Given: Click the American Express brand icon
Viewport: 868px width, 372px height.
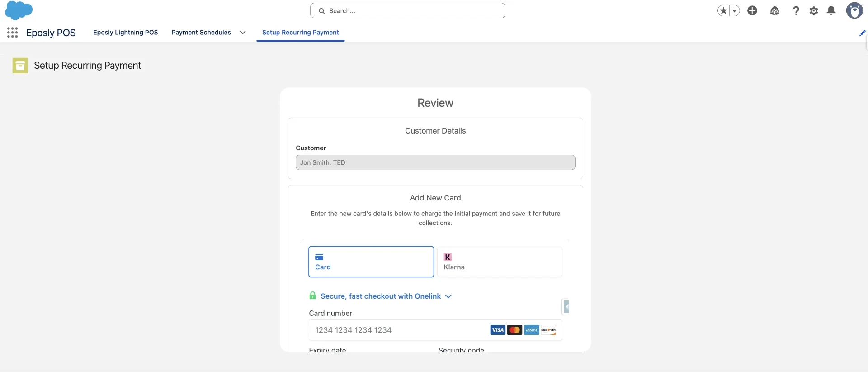Looking at the screenshot, I should coord(532,330).
